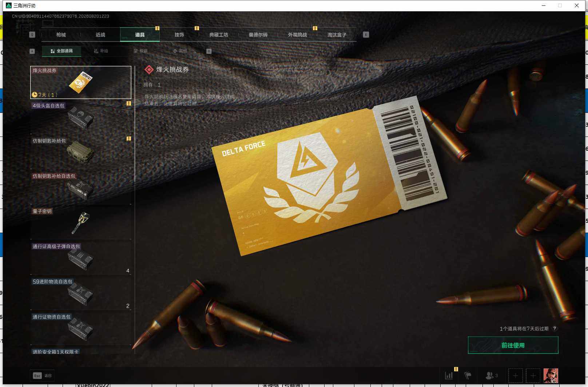The width and height of the screenshot is (588, 387).
Task: Filter items by 补给
Action: (101, 51)
